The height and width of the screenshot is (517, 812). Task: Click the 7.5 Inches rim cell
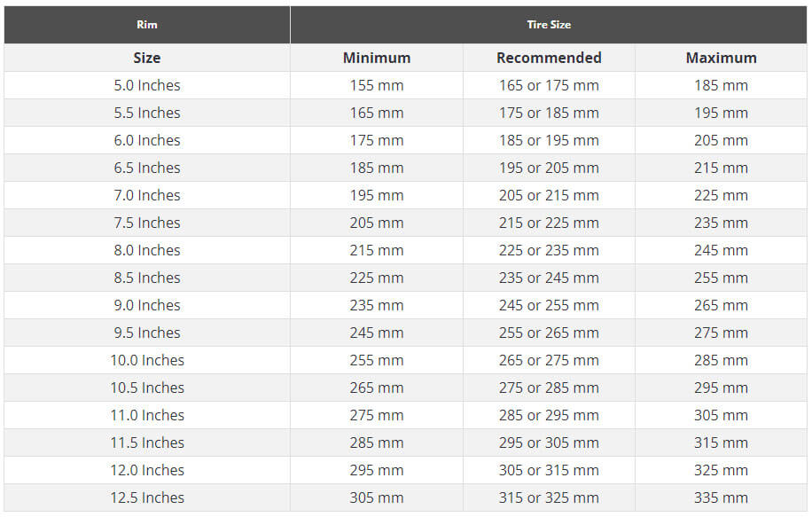pos(147,223)
